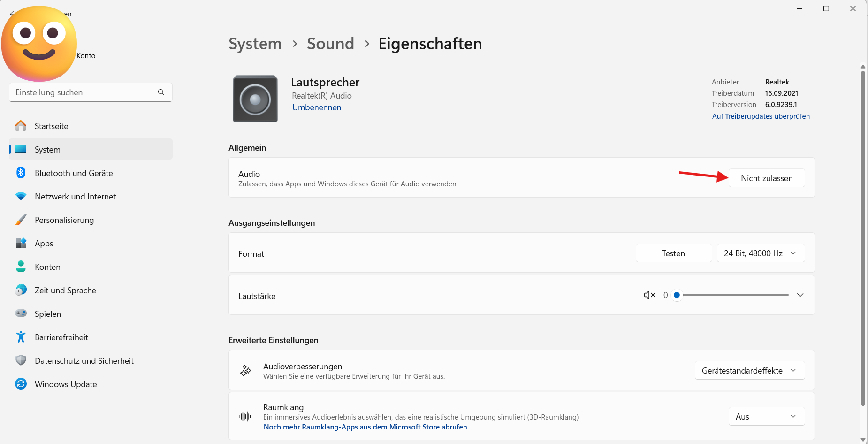
Task: Click the Umbenennen link
Action: click(317, 107)
